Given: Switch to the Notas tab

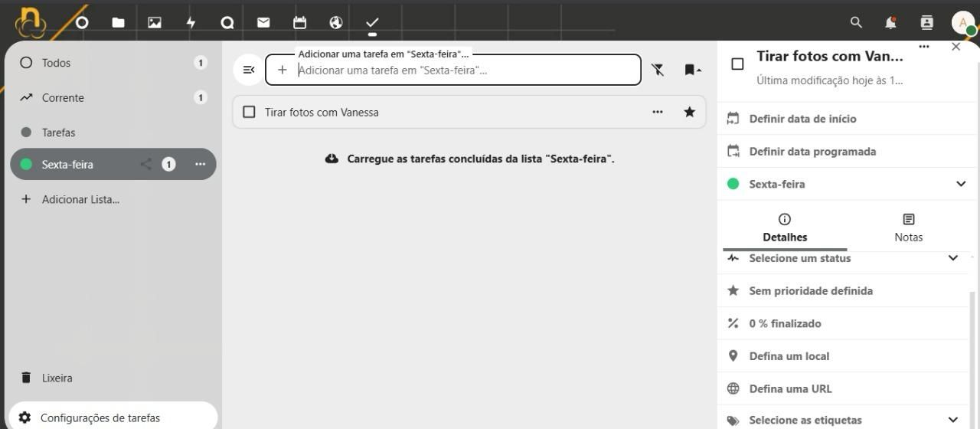Looking at the screenshot, I should [909, 228].
